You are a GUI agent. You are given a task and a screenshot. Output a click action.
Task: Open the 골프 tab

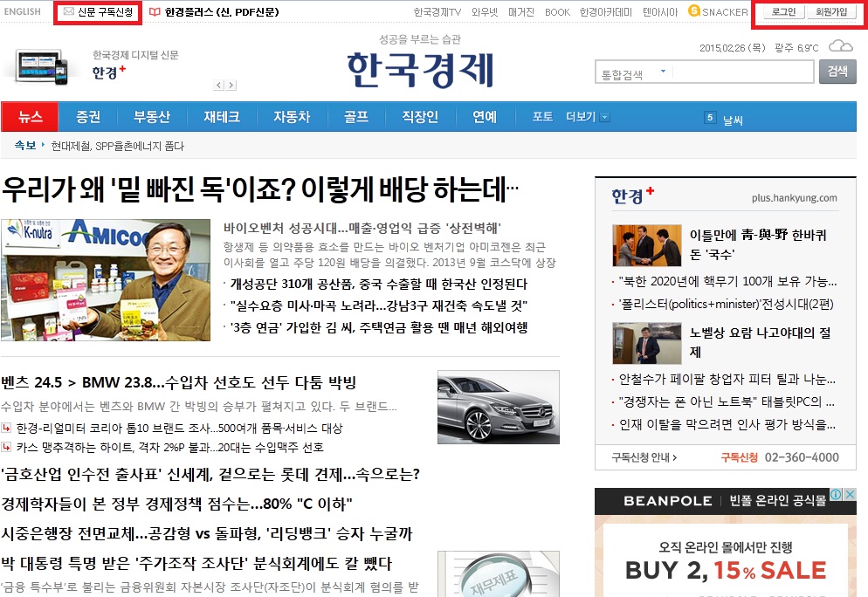(x=356, y=117)
